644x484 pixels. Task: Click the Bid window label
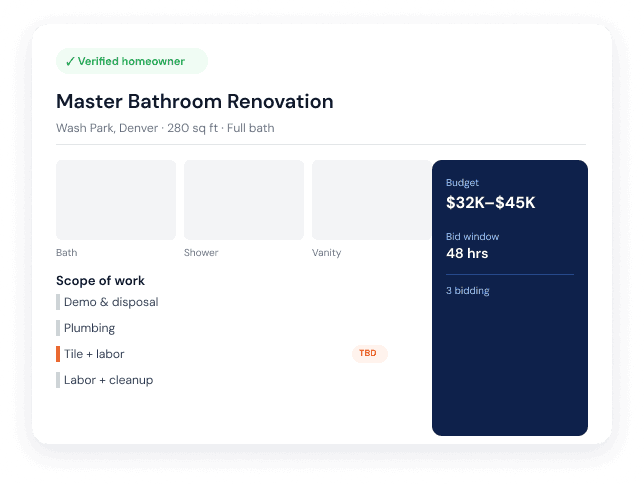[x=472, y=237]
